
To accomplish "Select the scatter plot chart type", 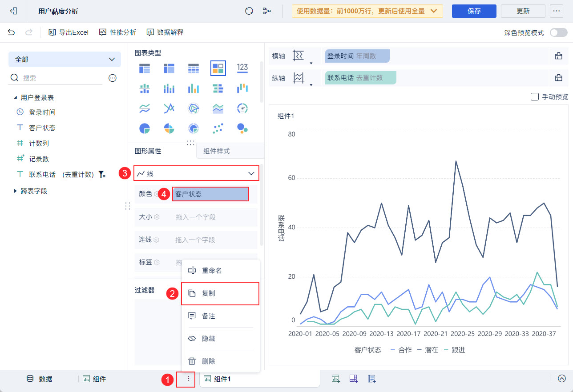I will (218, 128).
